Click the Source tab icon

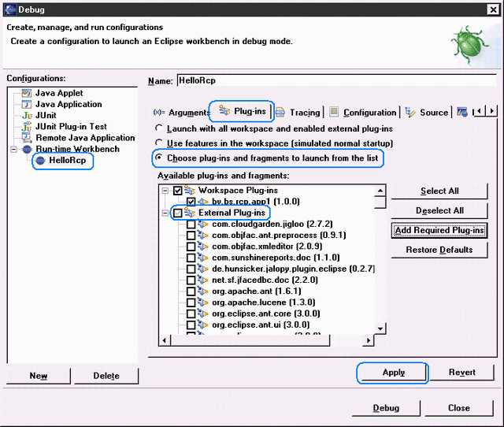pos(410,112)
